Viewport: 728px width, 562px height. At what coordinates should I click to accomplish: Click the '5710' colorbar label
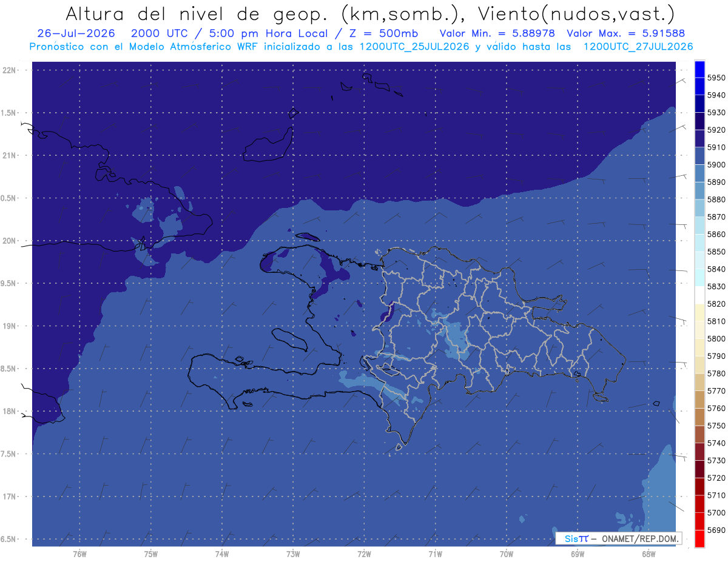[x=716, y=495]
